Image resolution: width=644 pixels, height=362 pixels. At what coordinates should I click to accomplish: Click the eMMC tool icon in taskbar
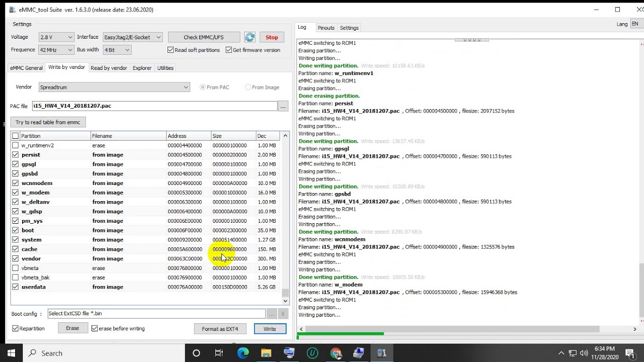coord(382,353)
